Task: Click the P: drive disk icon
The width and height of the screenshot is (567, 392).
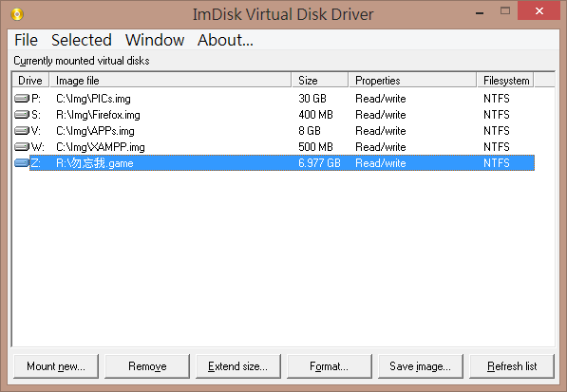Action: point(22,99)
